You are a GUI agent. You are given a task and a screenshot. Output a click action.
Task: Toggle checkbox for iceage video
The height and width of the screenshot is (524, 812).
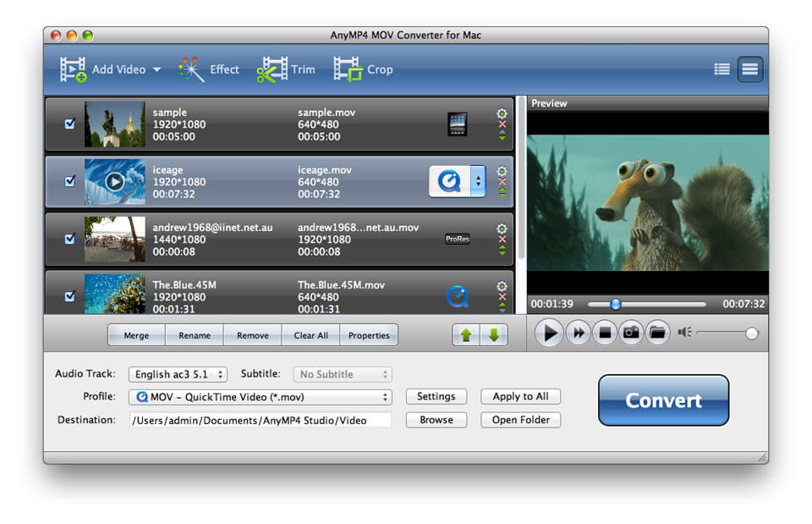coord(70,181)
